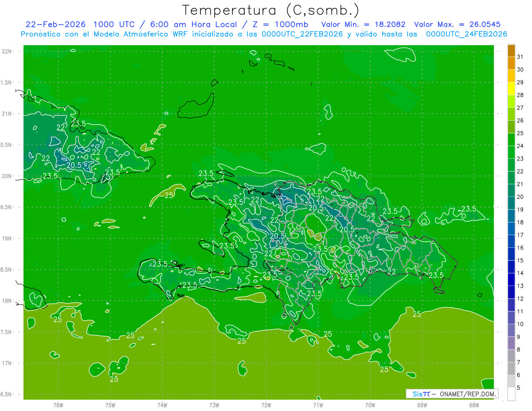The width and height of the screenshot is (532, 411).
Task: Click the '74W' longitude axis label
Action: coord(162,405)
